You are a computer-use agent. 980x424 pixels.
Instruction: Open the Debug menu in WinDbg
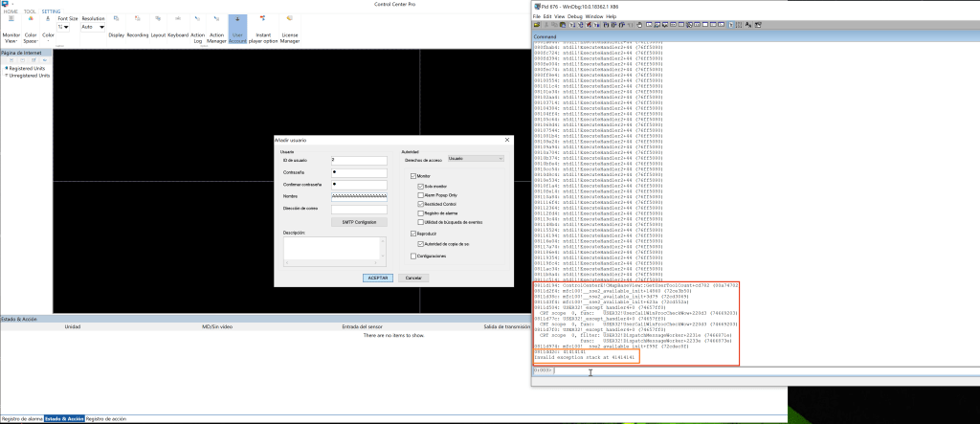click(x=573, y=16)
